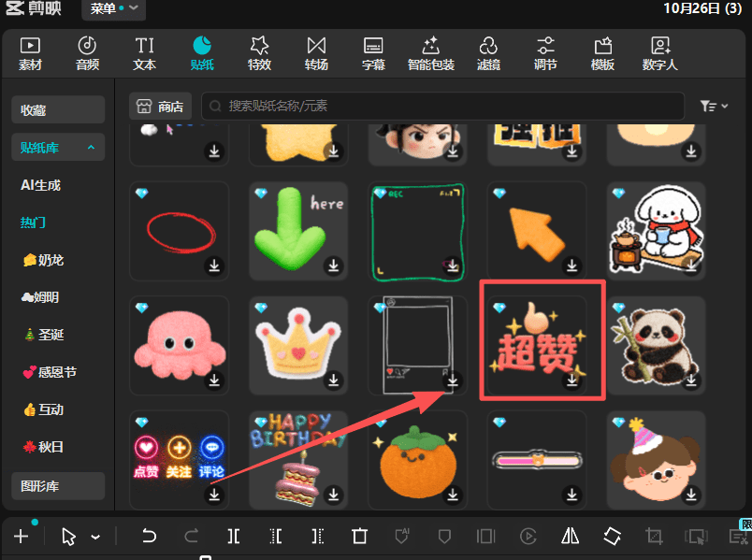Collapse the 贴纸库 sticker library section
The height and width of the screenshot is (560, 752).
point(91,148)
